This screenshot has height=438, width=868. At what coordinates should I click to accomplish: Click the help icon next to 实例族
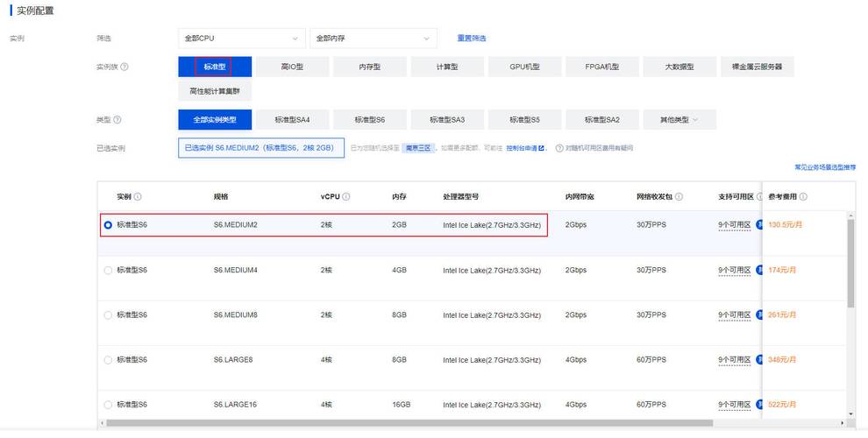pos(125,67)
